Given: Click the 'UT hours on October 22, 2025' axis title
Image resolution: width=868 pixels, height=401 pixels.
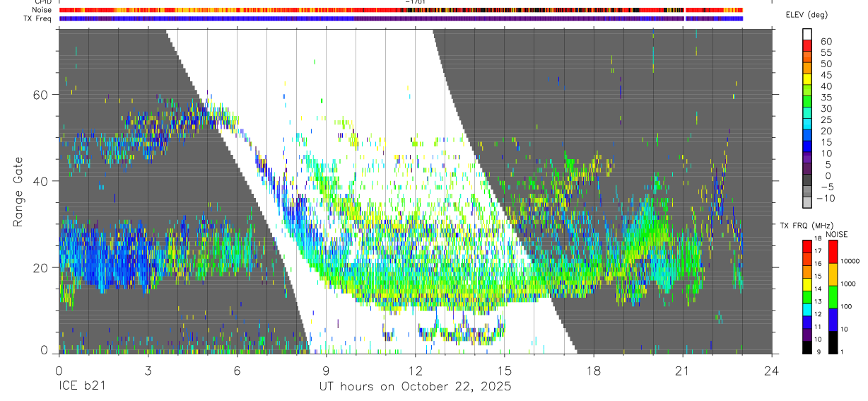Looking at the screenshot, I should [x=415, y=386].
